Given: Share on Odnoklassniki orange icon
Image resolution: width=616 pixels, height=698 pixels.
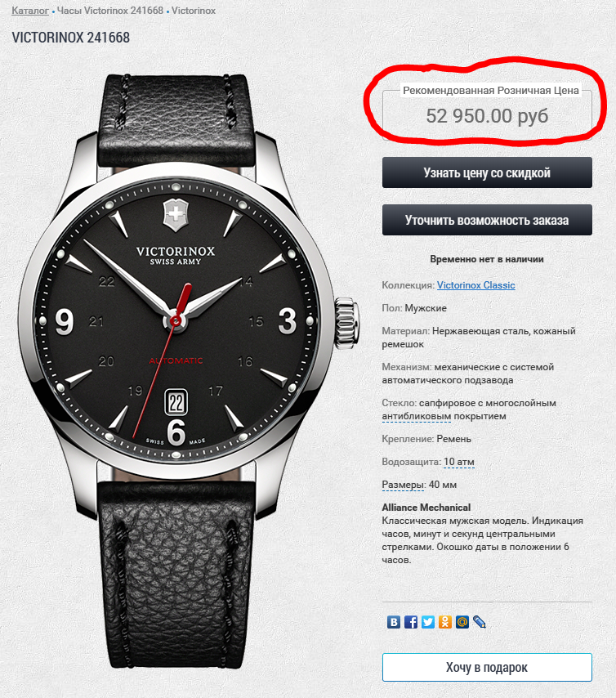Looking at the screenshot, I should click(x=445, y=622).
